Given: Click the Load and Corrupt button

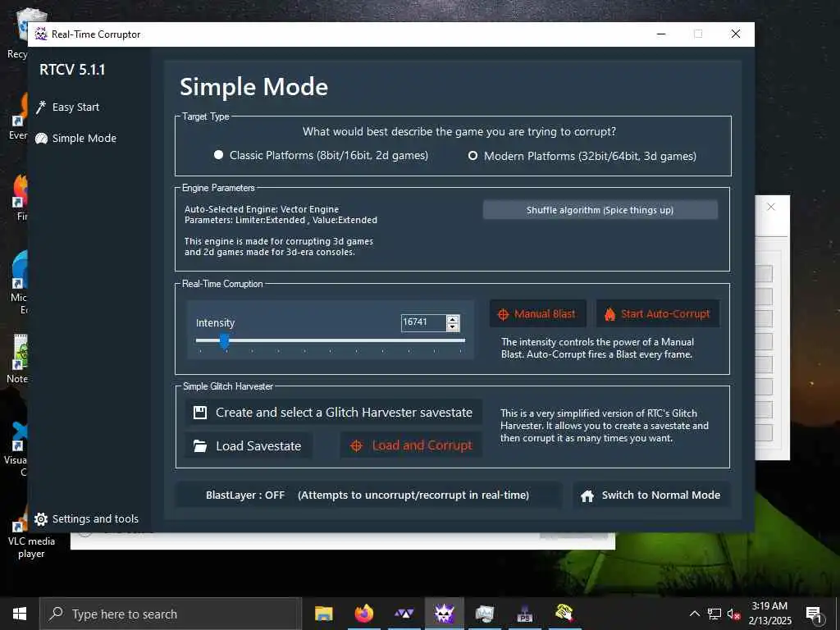Looking at the screenshot, I should pos(411,445).
